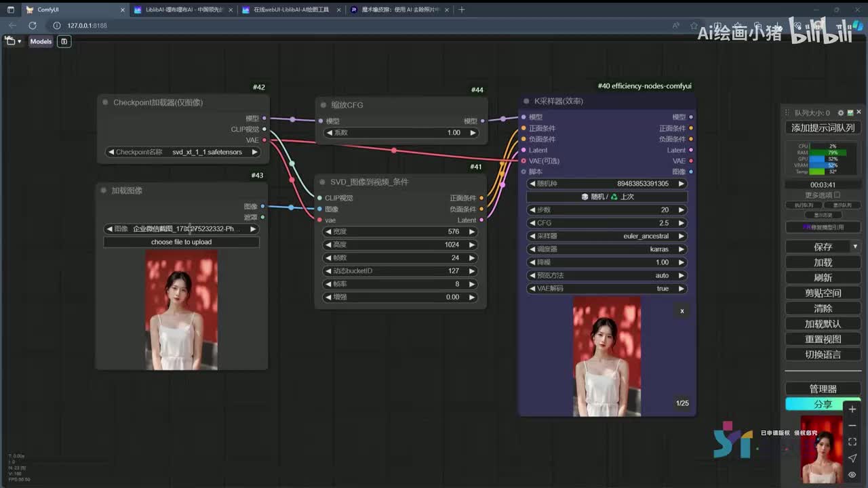Increase 宽度 value with right arrow
This screenshot has width=868, height=488.
(472, 232)
